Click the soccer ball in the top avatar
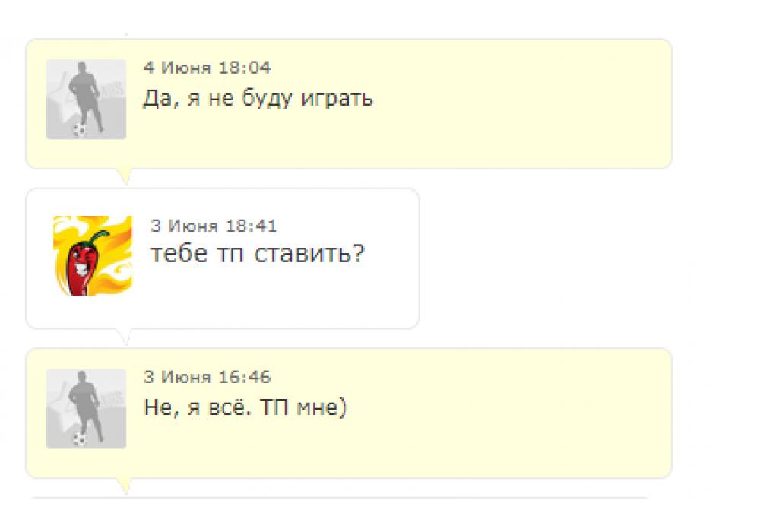The image size is (760, 532). coord(80,129)
